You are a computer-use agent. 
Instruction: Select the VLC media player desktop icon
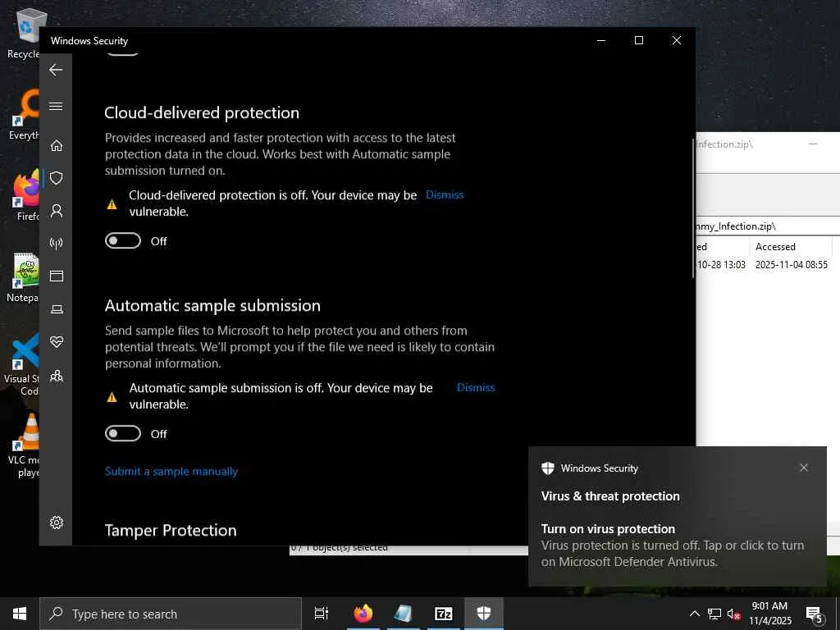(24, 445)
